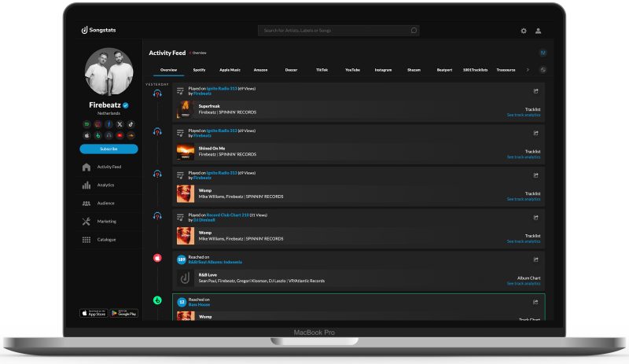Image resolution: width=629 pixels, height=364 pixels.
Task: Open Firebeatz Facebook profile icon
Action: [109, 124]
